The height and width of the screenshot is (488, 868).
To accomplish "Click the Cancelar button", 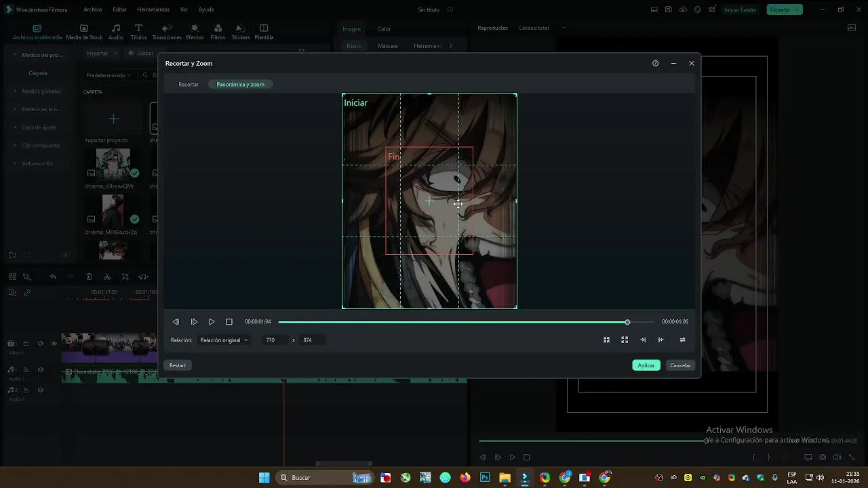I will tap(680, 365).
